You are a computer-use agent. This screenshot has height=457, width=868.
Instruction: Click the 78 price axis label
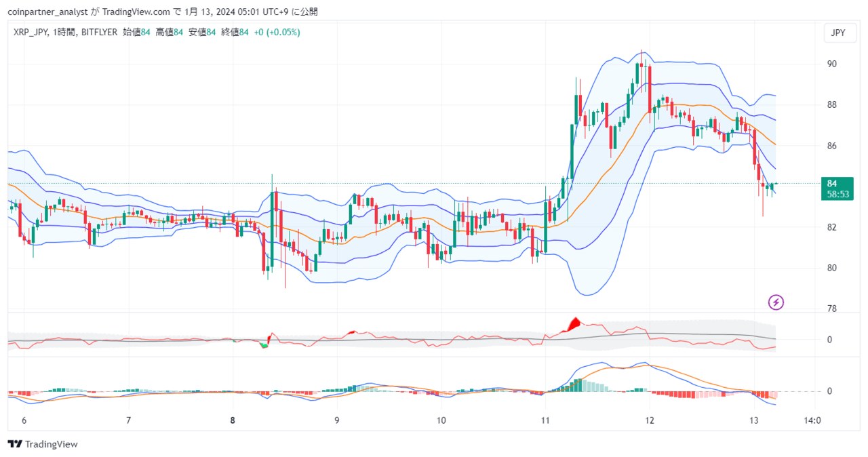[831, 309]
